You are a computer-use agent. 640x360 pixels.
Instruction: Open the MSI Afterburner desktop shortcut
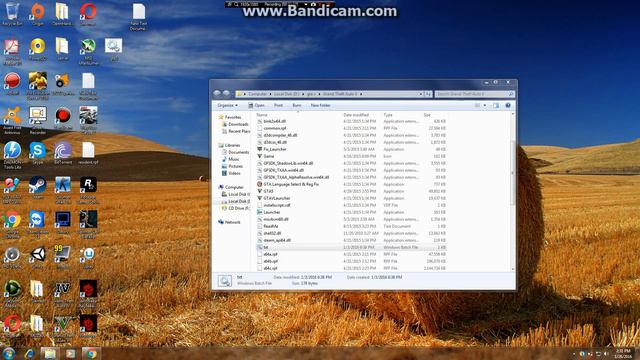tap(88, 51)
